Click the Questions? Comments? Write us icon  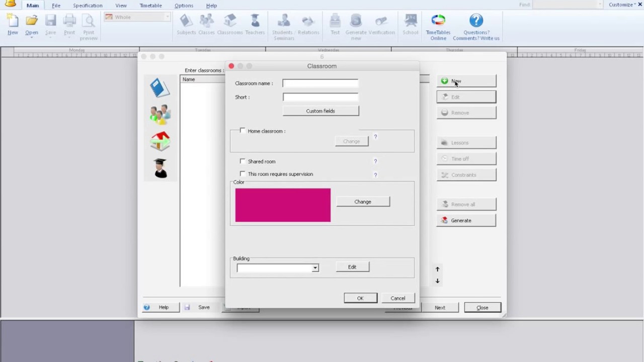point(476,27)
